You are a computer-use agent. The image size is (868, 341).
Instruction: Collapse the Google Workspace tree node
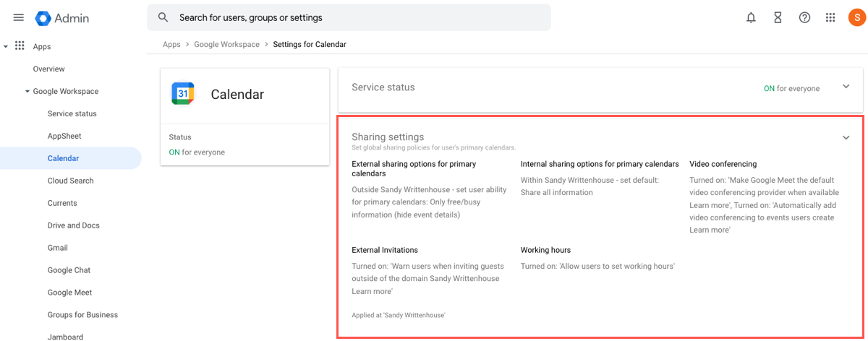27,91
